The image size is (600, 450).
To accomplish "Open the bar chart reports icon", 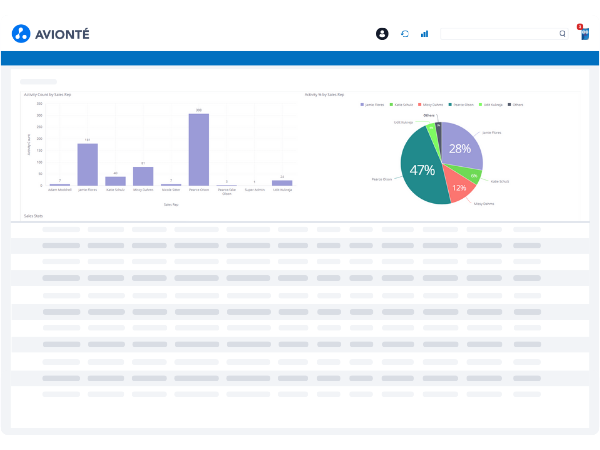I will pos(424,33).
